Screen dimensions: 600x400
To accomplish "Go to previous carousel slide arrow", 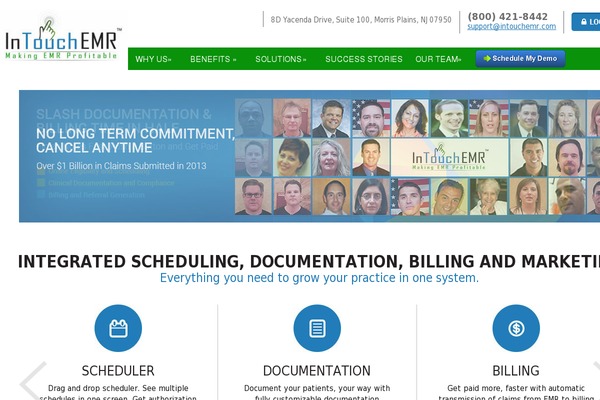I will [33, 380].
